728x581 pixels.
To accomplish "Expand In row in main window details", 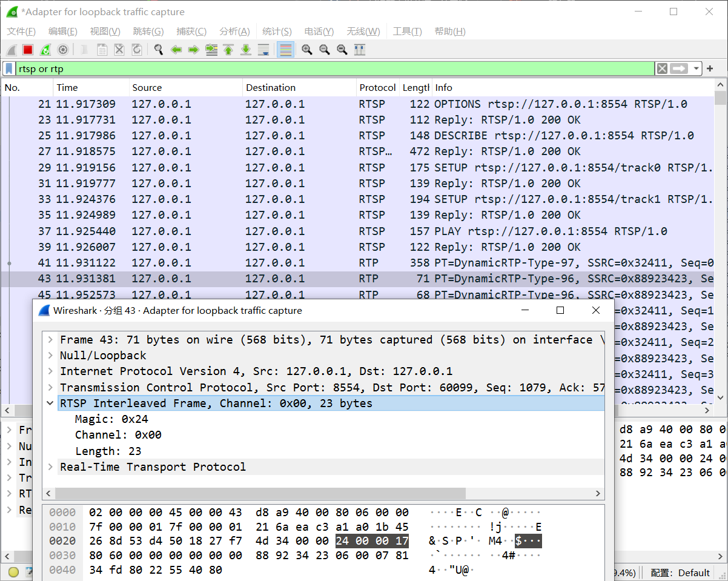I will 9,462.
